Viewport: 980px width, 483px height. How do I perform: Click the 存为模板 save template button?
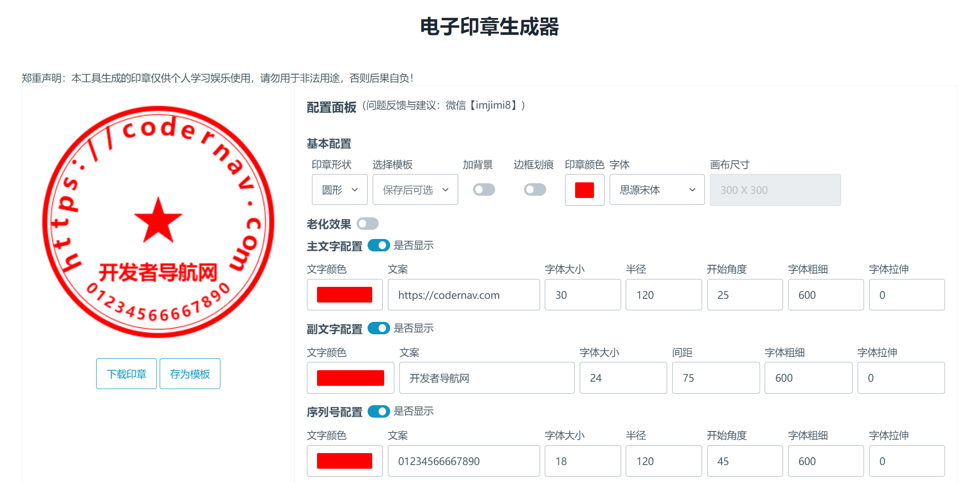(190, 374)
